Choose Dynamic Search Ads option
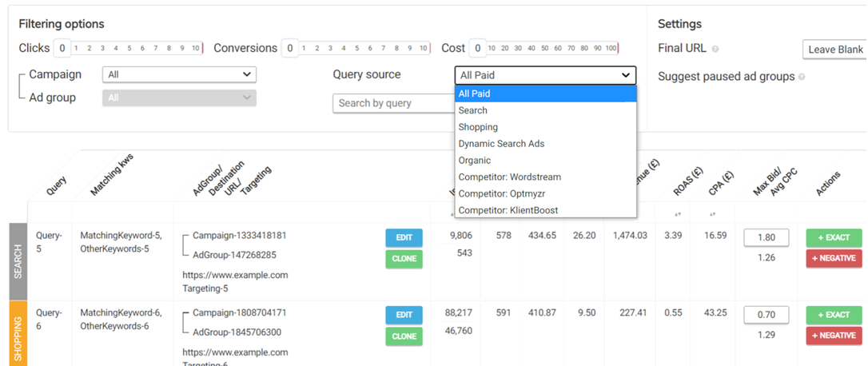Screen dimensions: 868x366 [501, 144]
